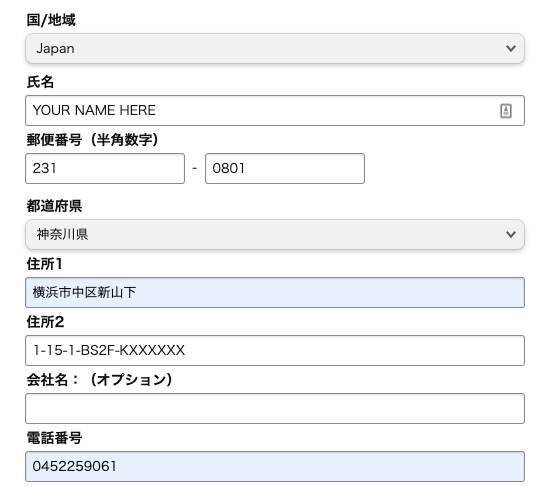Click the 住所1 field with 横浜市中区新山下
The width and height of the screenshot is (552, 487).
pyautogui.click(x=275, y=293)
